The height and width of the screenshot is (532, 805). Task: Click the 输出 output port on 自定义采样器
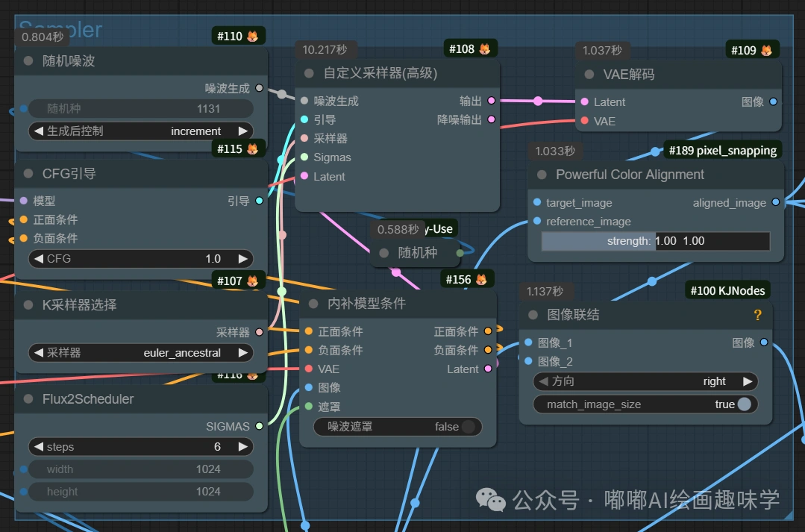click(490, 99)
